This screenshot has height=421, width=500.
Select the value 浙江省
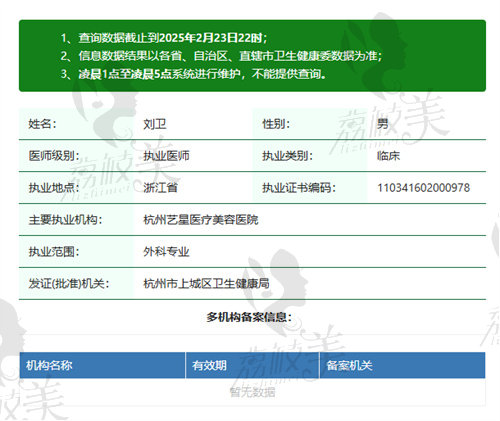[x=160, y=188]
